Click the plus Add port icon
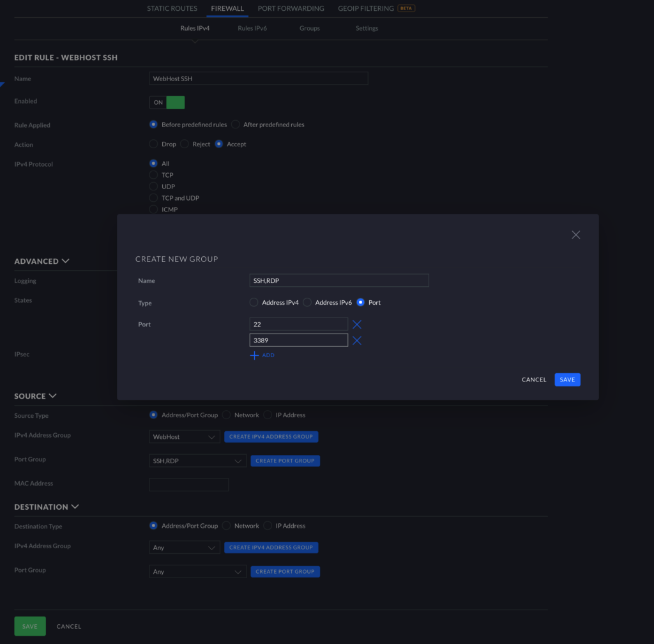 pyautogui.click(x=254, y=355)
